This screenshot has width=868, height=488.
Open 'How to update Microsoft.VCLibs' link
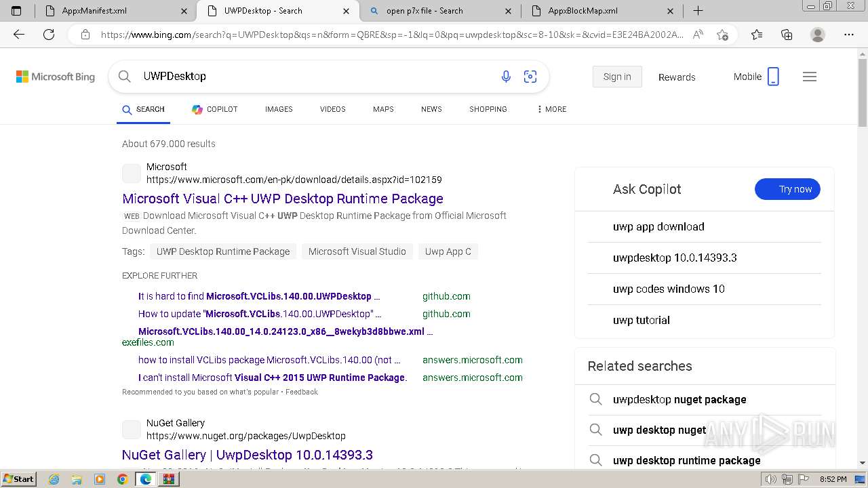pos(260,314)
